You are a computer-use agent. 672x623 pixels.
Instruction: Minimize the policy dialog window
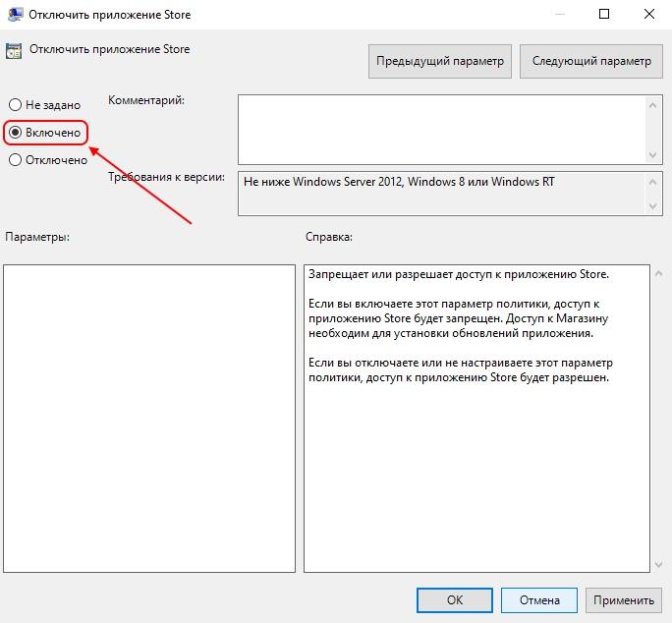tap(559, 14)
